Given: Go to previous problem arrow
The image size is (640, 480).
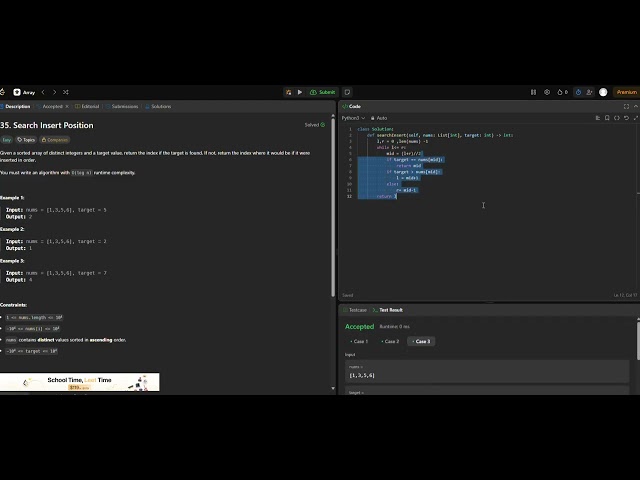Looking at the screenshot, I should pos(43,92).
